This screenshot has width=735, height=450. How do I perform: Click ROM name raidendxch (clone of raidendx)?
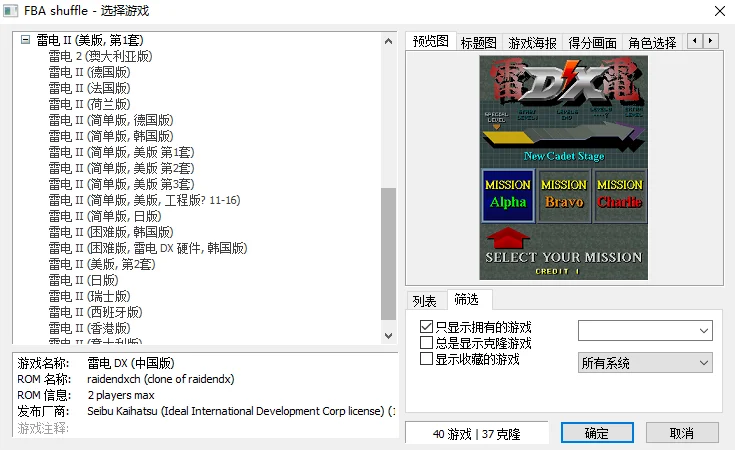161,379
